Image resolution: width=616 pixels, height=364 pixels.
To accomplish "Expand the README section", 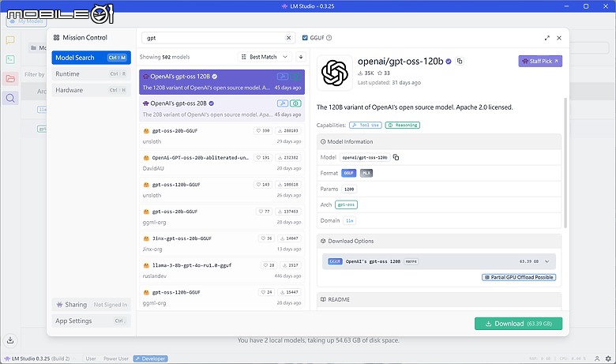I will (x=439, y=299).
